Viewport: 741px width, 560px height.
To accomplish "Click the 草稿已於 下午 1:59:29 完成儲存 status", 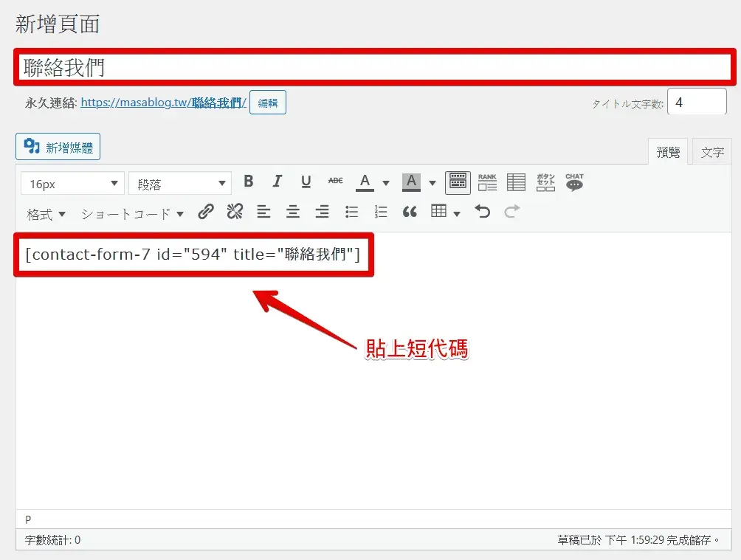I will click(x=638, y=540).
